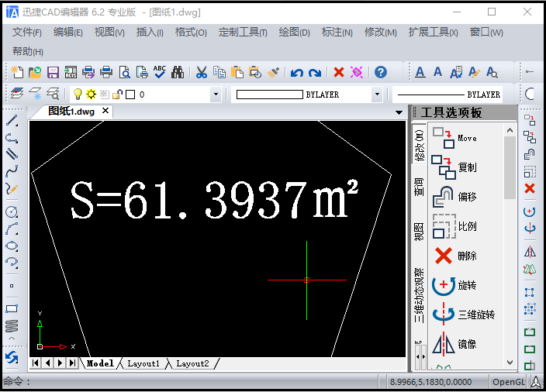The height and width of the screenshot is (392, 546).
Task: Click coordinates readout in status bar
Action: tap(430, 382)
